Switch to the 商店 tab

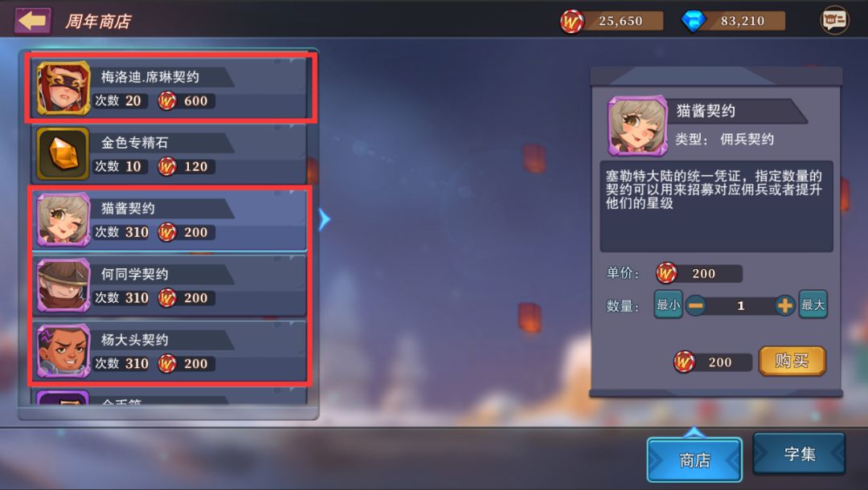coord(694,459)
